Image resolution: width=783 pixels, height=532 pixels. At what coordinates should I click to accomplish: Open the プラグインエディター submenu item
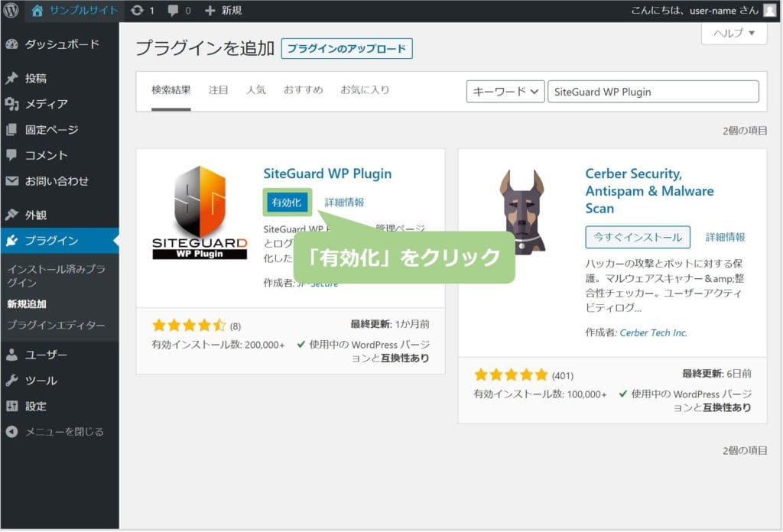click(x=56, y=325)
